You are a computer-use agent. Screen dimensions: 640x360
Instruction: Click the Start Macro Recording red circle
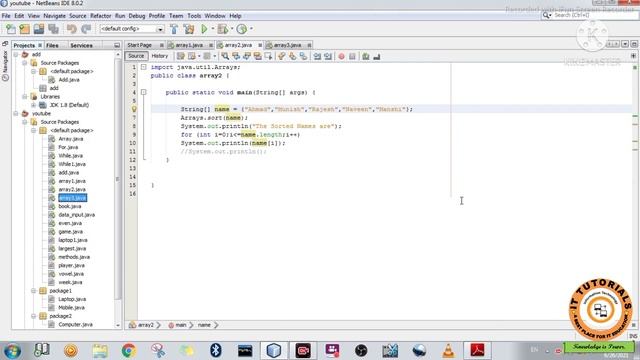click(x=341, y=56)
